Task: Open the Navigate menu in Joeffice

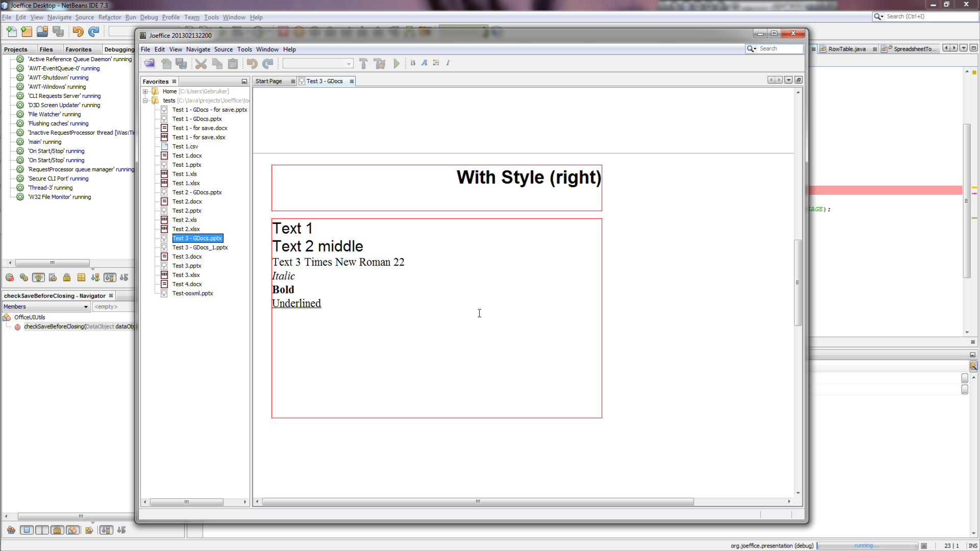Action: coord(198,49)
